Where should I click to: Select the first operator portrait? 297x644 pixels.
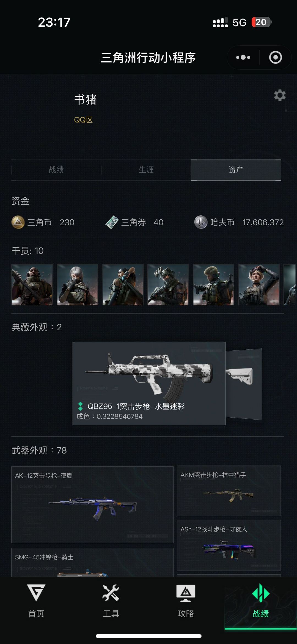[32, 285]
